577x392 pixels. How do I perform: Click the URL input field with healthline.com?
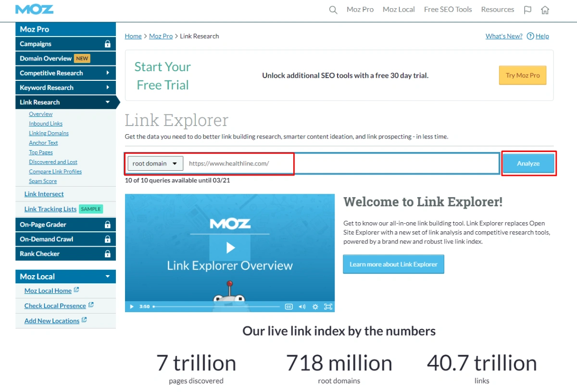pos(342,164)
